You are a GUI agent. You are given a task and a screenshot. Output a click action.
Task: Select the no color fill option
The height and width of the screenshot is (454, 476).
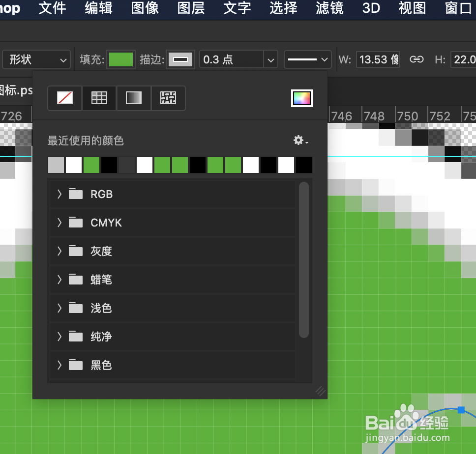[x=64, y=98]
